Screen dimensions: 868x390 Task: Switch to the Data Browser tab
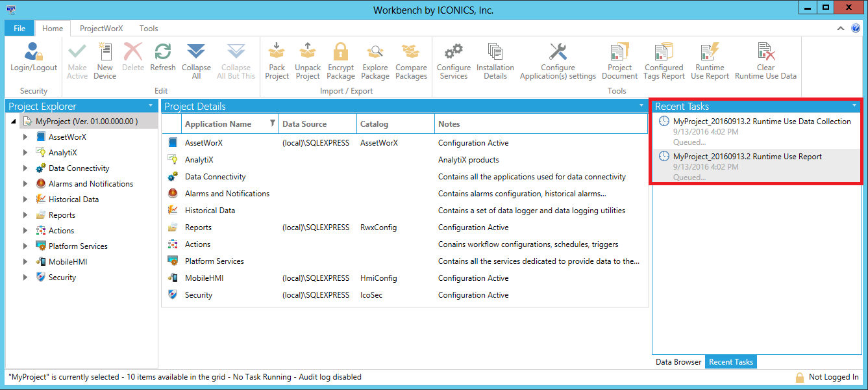pos(678,362)
